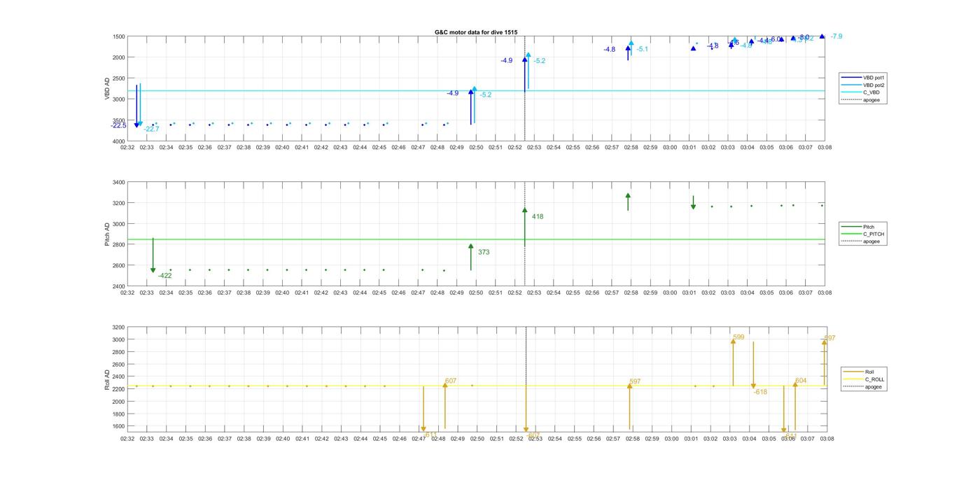Click the title "G&C motor data for dive 1515"
The image size is (980, 485).
coord(476,32)
